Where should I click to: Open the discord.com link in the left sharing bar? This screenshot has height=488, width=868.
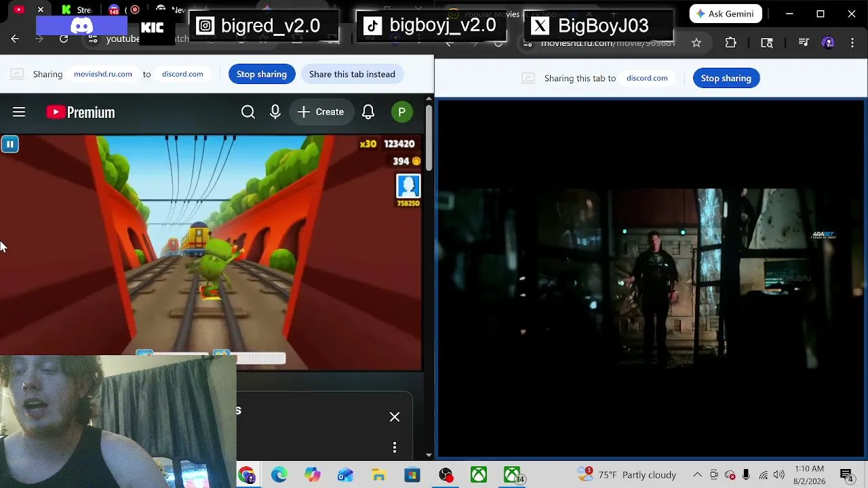pos(182,74)
